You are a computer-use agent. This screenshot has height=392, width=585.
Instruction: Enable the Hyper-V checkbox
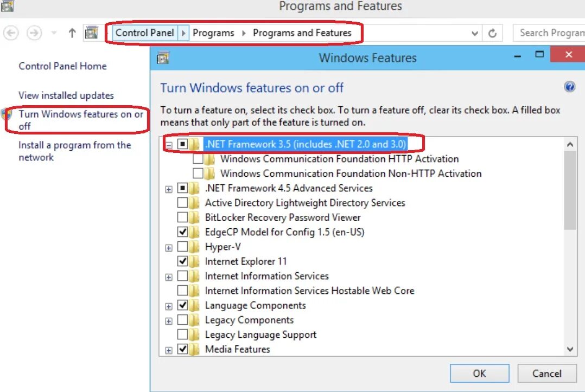(182, 247)
